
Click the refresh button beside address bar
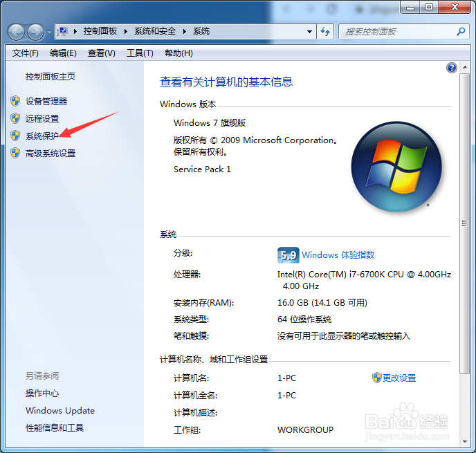tap(325, 32)
